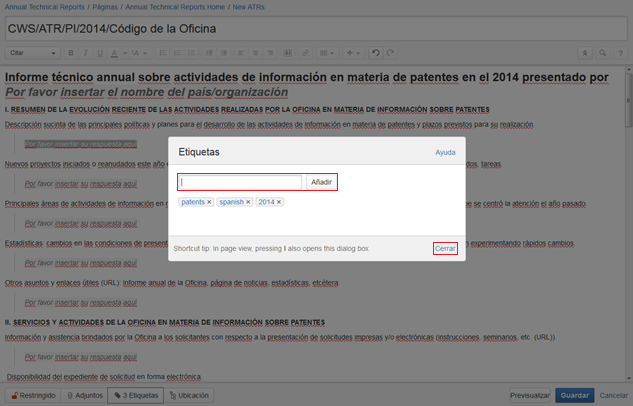633x406 pixels.
Task: Expand the insert more content dropdown
Action: [354, 52]
